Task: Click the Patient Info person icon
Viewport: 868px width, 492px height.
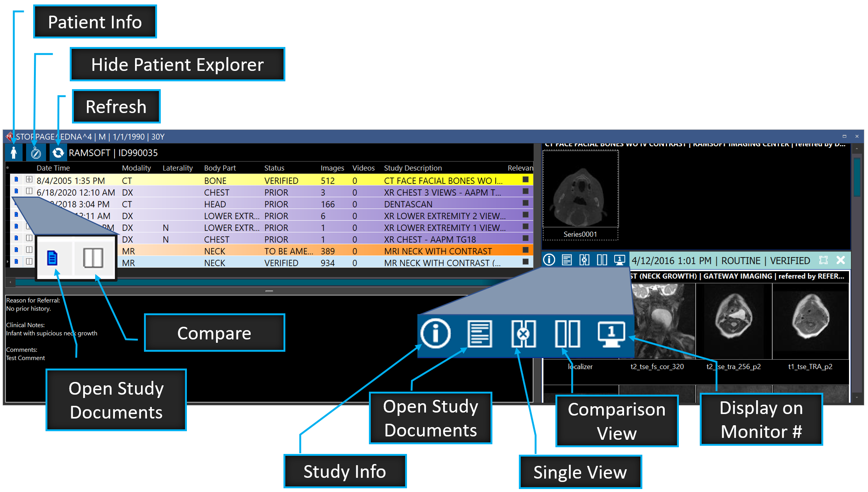Action: tap(14, 153)
